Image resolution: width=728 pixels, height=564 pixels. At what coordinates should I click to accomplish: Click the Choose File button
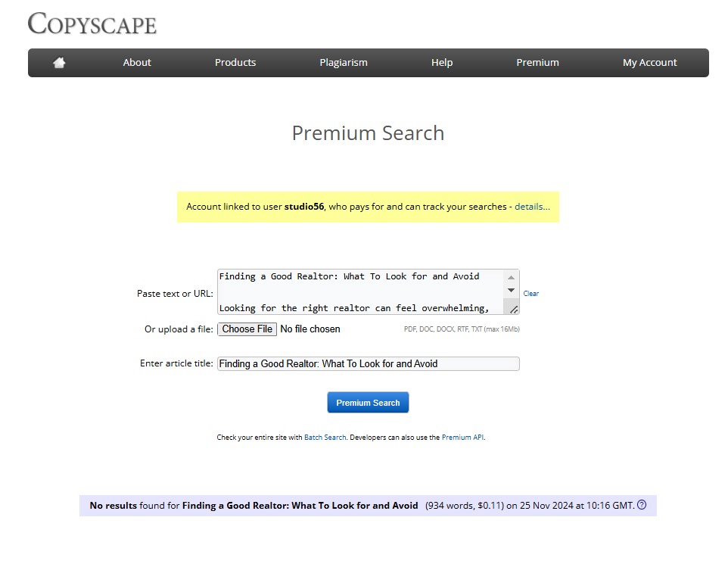tap(247, 329)
